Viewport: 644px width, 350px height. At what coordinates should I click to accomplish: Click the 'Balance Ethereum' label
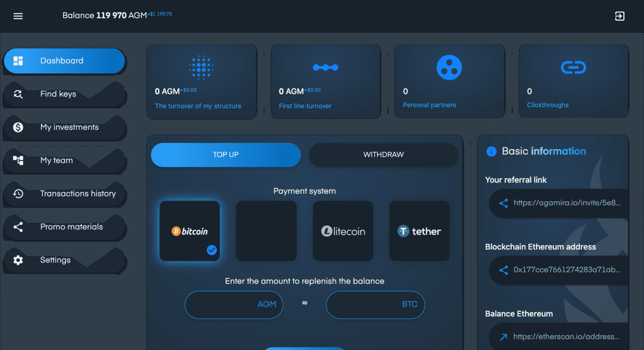tap(519, 314)
